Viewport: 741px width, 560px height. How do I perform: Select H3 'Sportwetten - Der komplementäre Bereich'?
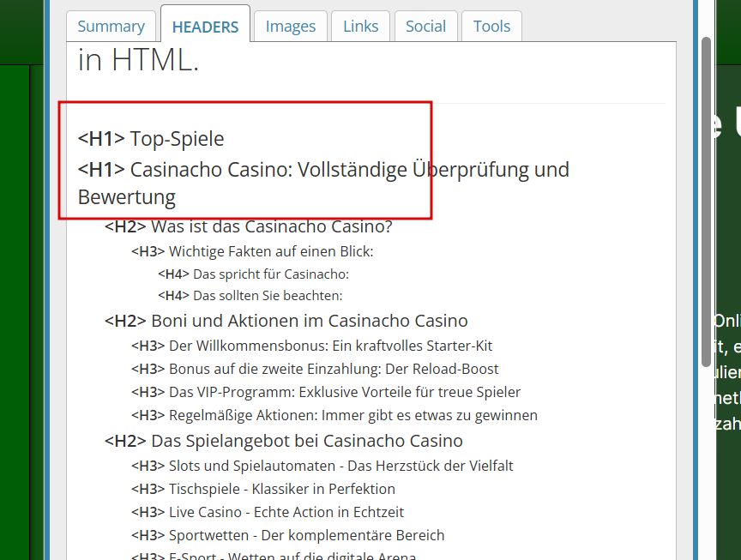pos(288,535)
